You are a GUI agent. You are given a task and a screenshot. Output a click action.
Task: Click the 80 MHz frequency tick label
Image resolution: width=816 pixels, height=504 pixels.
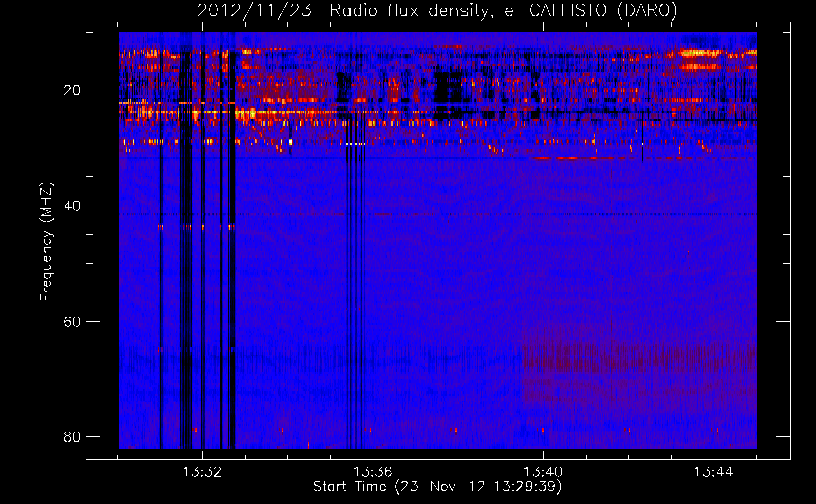72,437
